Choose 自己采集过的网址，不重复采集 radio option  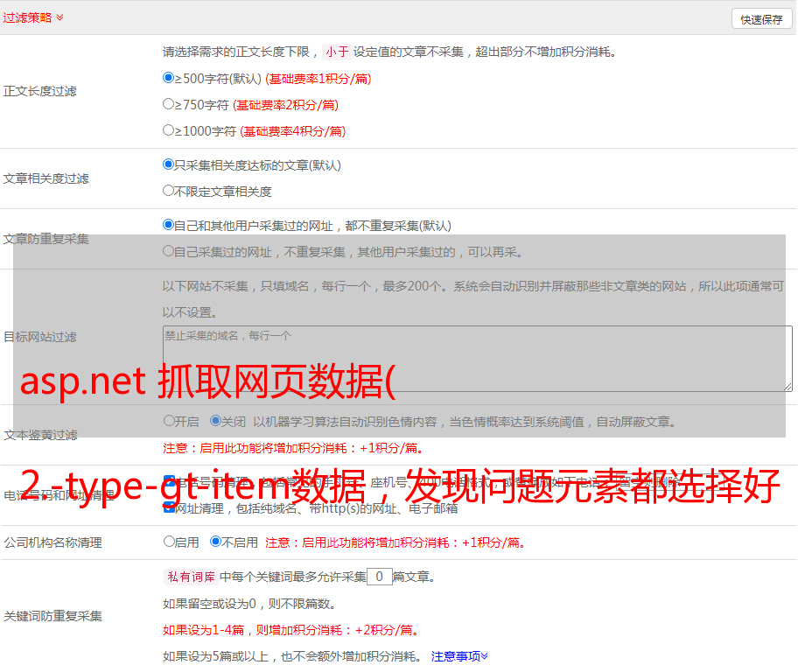[x=169, y=251]
